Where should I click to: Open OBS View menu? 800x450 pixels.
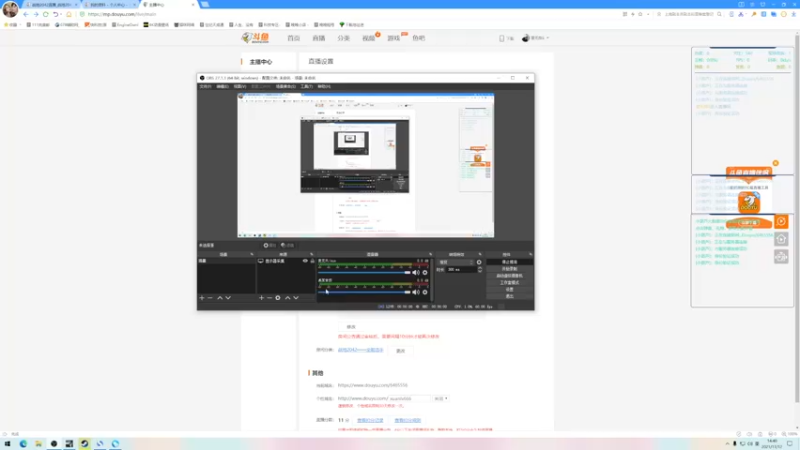click(x=240, y=86)
